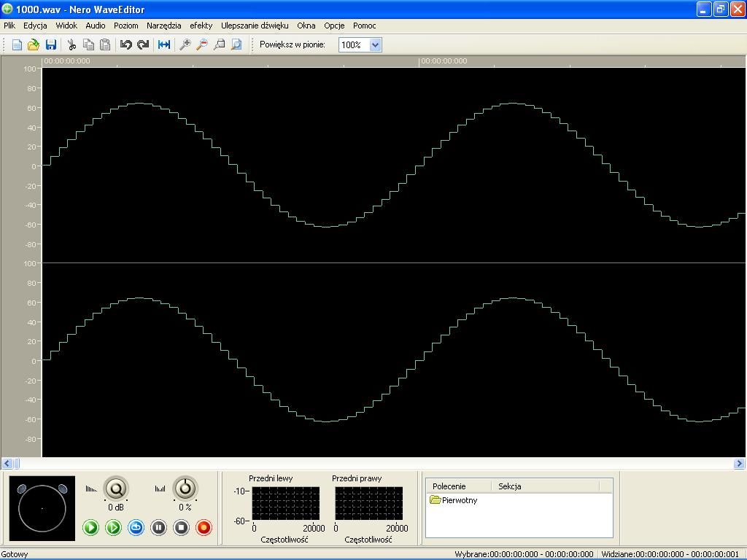Open the Opcje menu
747x560 pixels.
coord(334,26)
